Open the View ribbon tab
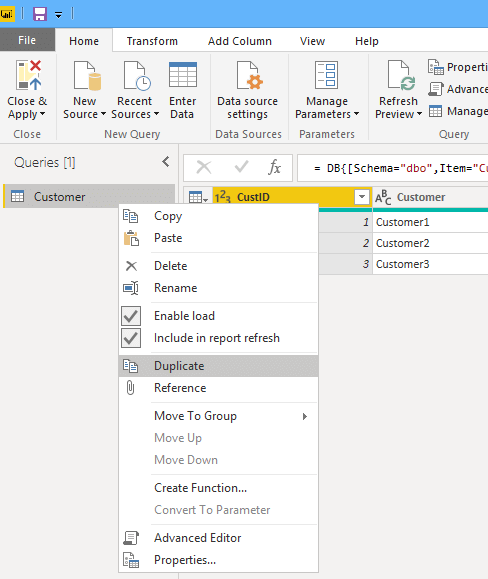 click(x=312, y=41)
